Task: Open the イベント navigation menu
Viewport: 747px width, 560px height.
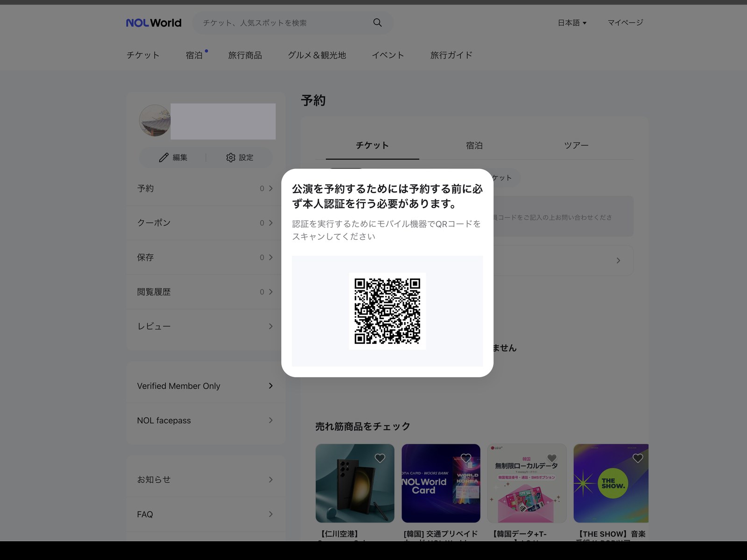Action: click(x=388, y=55)
